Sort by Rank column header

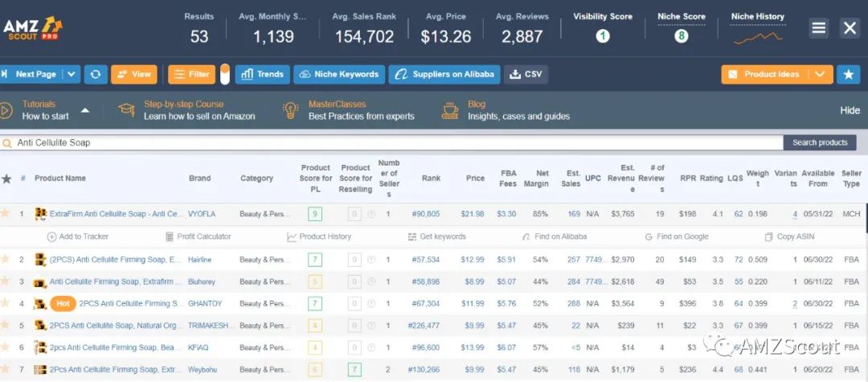click(432, 179)
